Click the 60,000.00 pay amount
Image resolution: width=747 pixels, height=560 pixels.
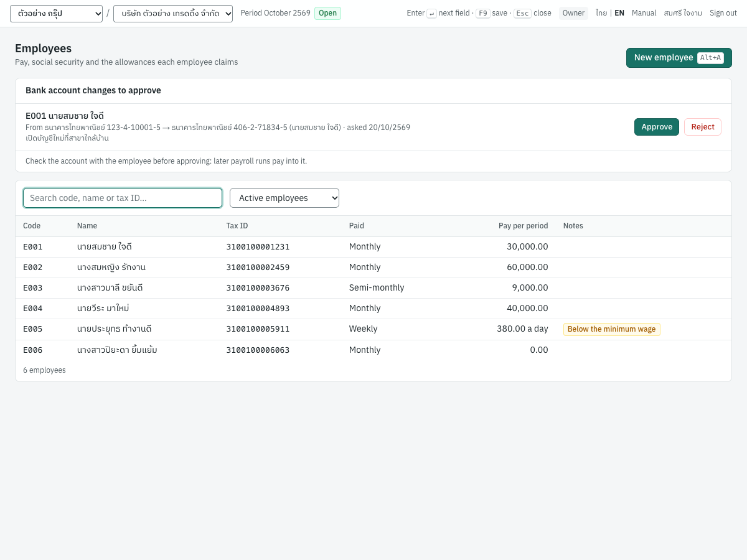527,268
